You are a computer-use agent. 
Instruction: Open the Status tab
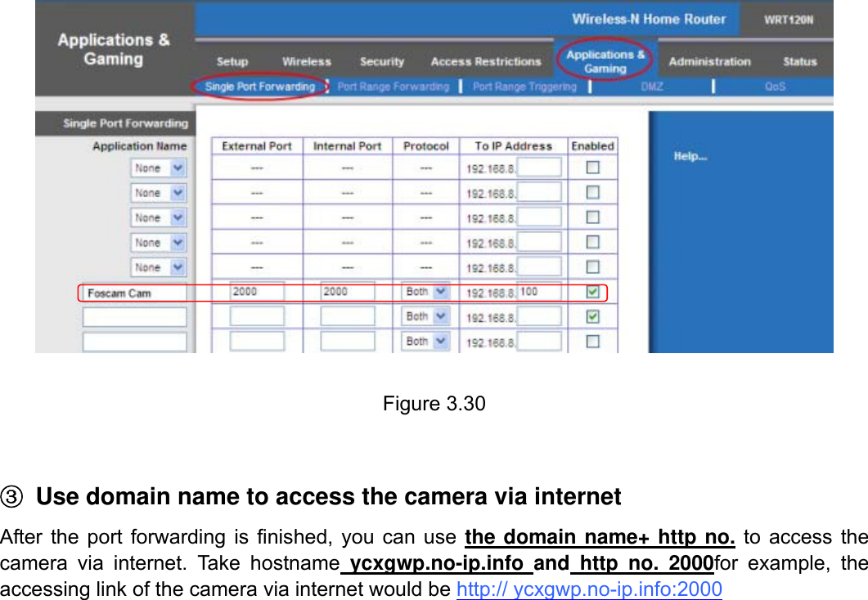799,61
